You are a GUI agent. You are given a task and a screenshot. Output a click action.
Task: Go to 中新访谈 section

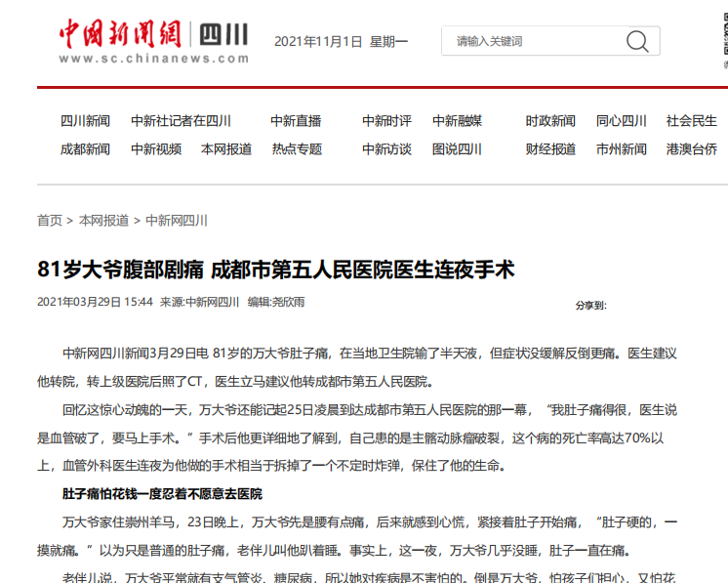(386, 149)
